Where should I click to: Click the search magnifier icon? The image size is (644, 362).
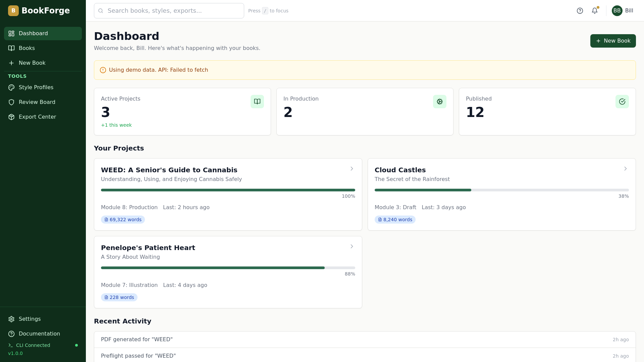101,11
